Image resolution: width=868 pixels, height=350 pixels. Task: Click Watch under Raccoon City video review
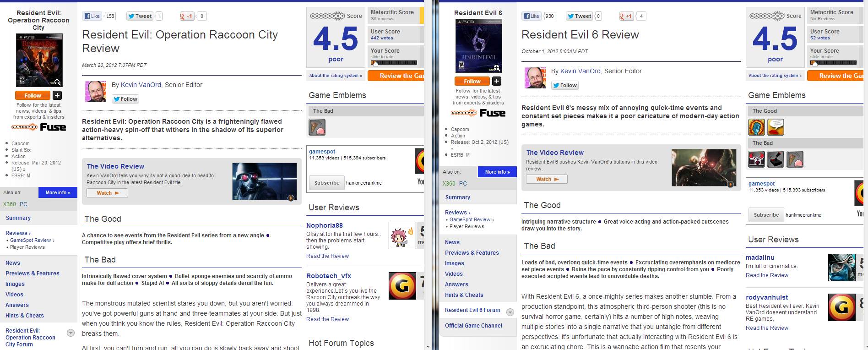coord(108,193)
